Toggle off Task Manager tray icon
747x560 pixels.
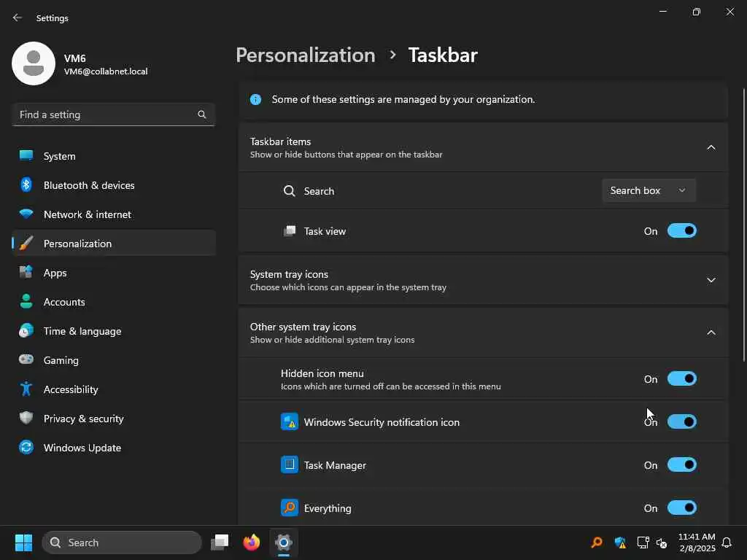click(x=681, y=465)
